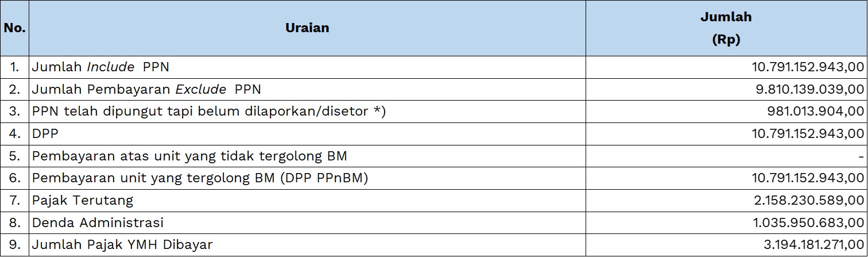Select the dash amount cell in row 5

point(861,156)
